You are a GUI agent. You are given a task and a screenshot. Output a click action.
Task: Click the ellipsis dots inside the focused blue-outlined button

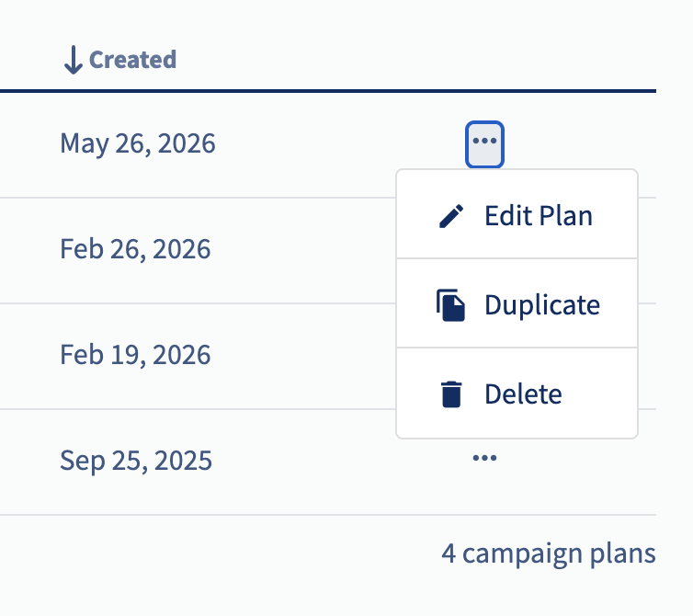tap(484, 141)
